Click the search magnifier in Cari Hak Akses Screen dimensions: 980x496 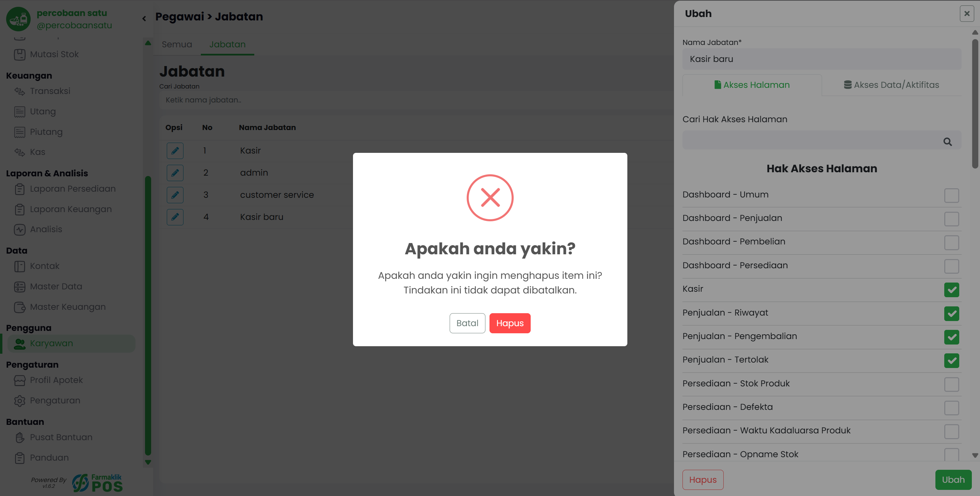948,142
